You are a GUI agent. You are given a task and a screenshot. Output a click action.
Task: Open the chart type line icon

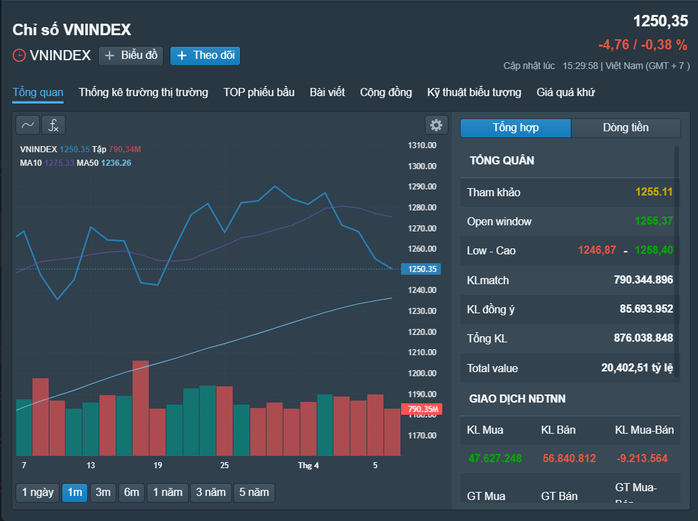[28, 125]
